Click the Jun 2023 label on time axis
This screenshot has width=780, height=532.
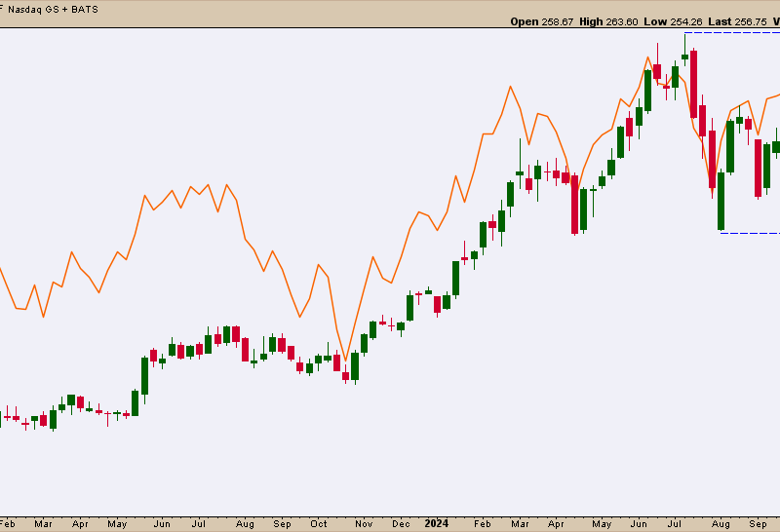coord(162,524)
